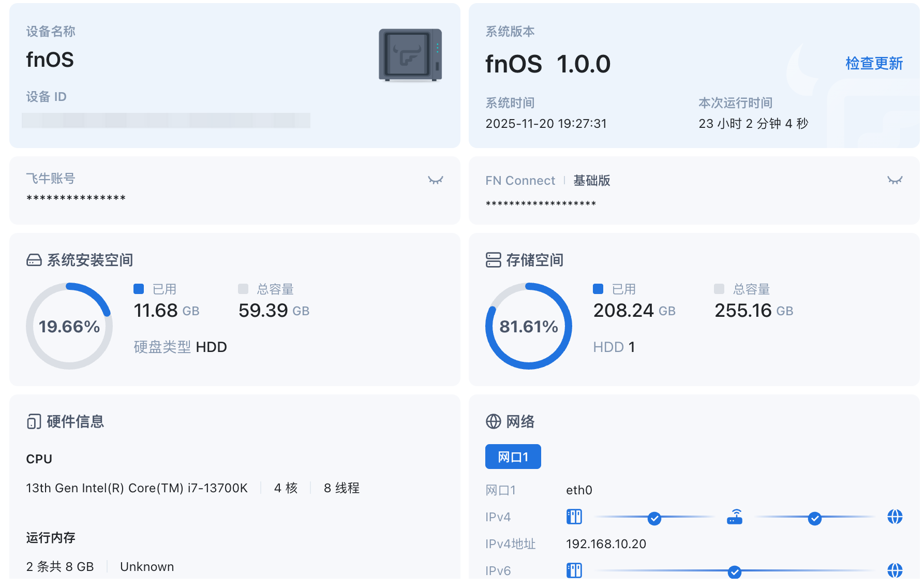Click the NAS device image thumbnail
This screenshot has height=587, width=924.
(410, 55)
